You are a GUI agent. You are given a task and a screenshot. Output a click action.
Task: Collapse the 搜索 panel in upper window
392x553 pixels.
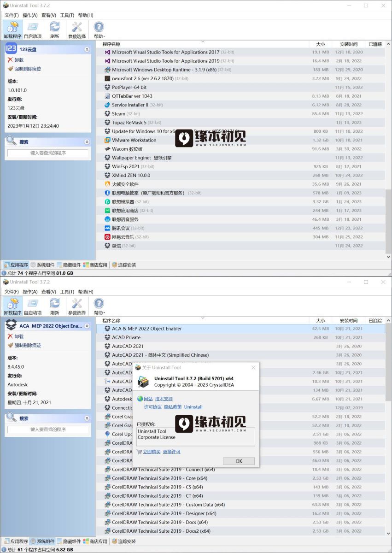tap(87, 142)
